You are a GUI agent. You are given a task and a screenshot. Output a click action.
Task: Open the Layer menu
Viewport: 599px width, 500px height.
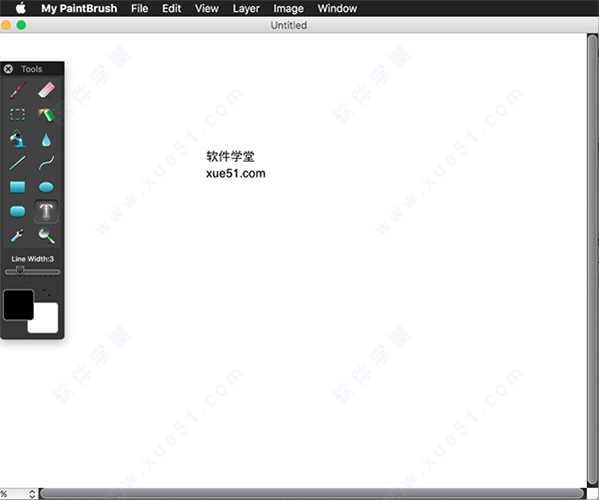point(246,8)
